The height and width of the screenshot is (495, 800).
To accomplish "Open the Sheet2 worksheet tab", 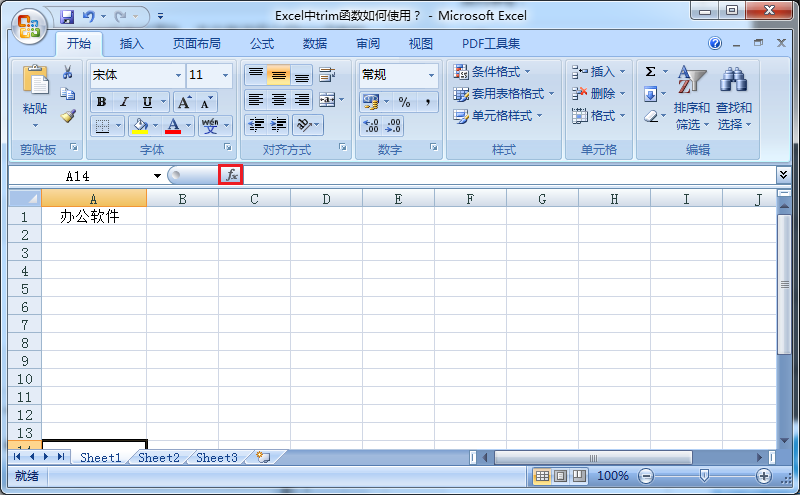I will 159,457.
